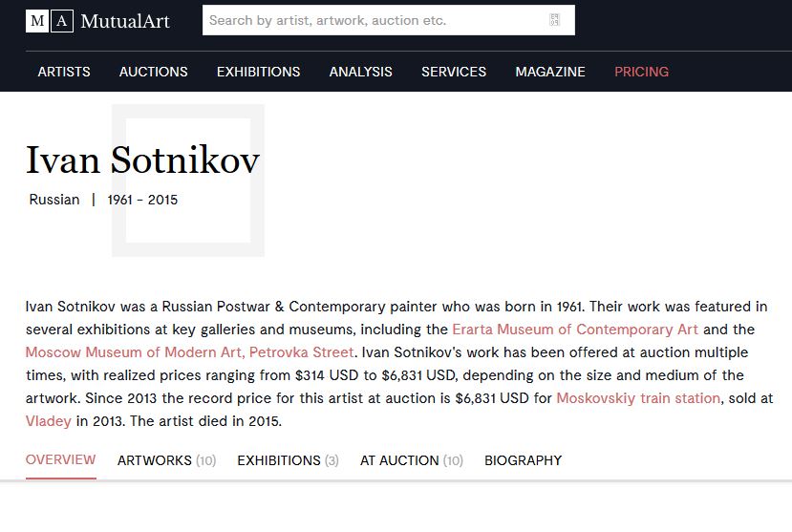792x532 pixels.
Task: Open the AT AUCTION (10) tab
Action: pyautogui.click(x=411, y=460)
